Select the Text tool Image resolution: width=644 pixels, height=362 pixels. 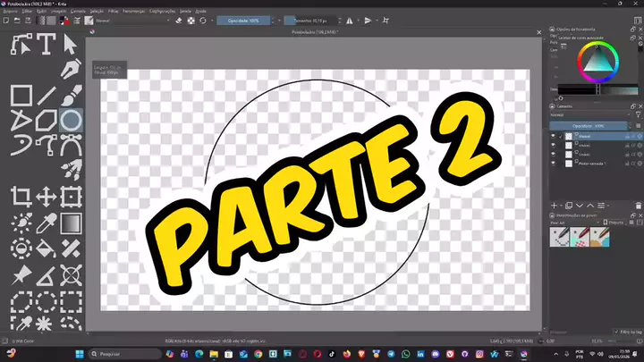tap(46, 44)
